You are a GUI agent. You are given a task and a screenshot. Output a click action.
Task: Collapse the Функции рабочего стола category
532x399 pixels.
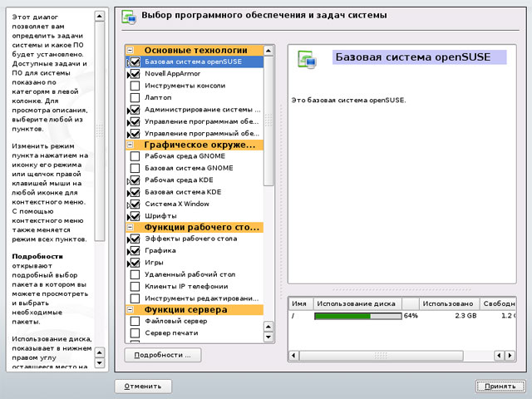pos(130,227)
